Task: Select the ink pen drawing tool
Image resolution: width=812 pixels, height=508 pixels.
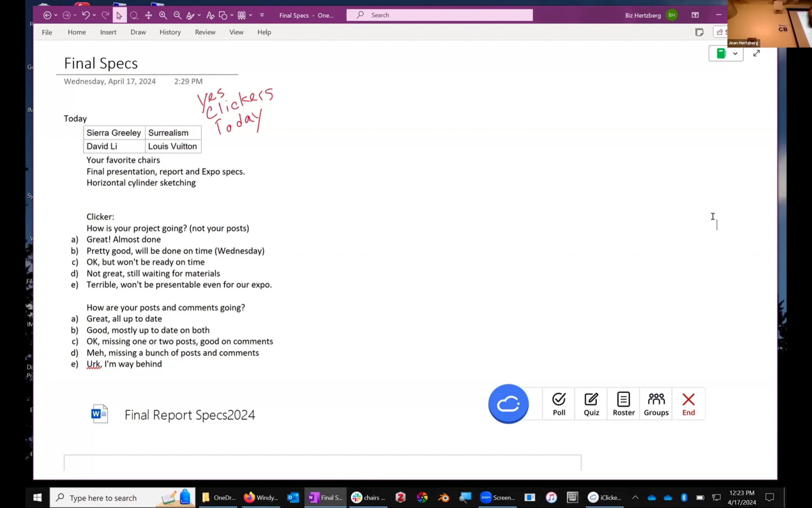Action: (x=190, y=15)
